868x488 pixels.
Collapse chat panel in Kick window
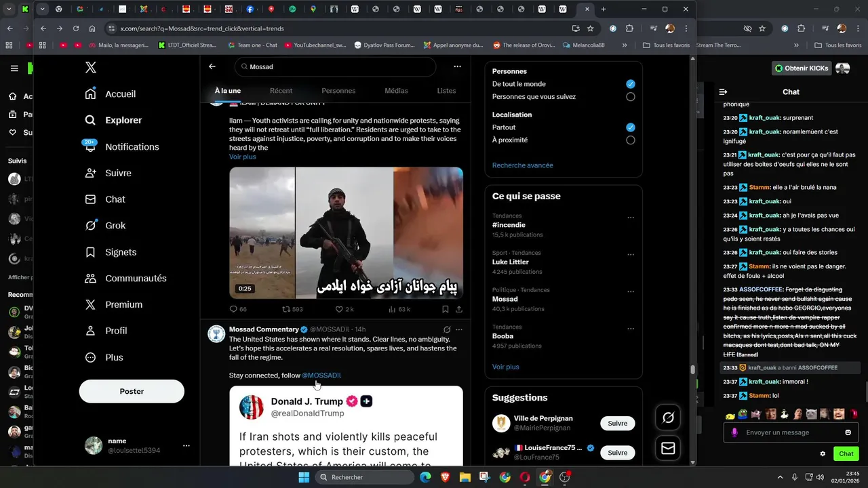[x=723, y=91]
